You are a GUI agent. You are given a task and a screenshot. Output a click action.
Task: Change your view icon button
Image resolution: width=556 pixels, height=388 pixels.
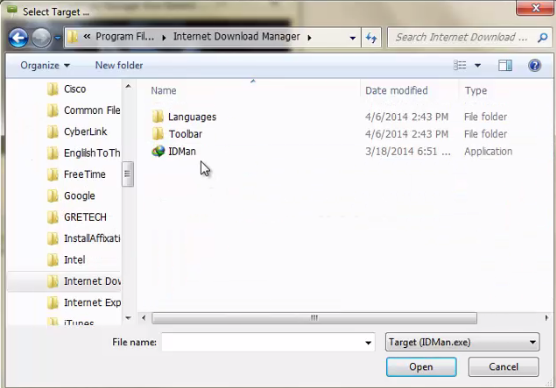click(460, 65)
